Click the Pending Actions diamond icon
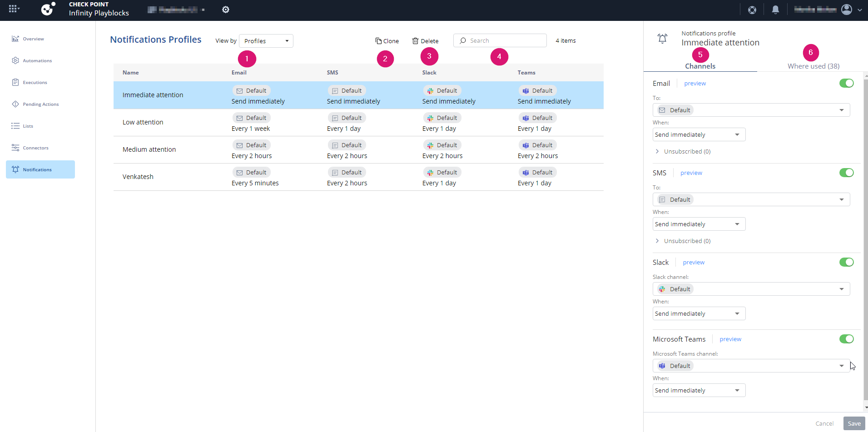This screenshot has height=432, width=868. click(15, 104)
